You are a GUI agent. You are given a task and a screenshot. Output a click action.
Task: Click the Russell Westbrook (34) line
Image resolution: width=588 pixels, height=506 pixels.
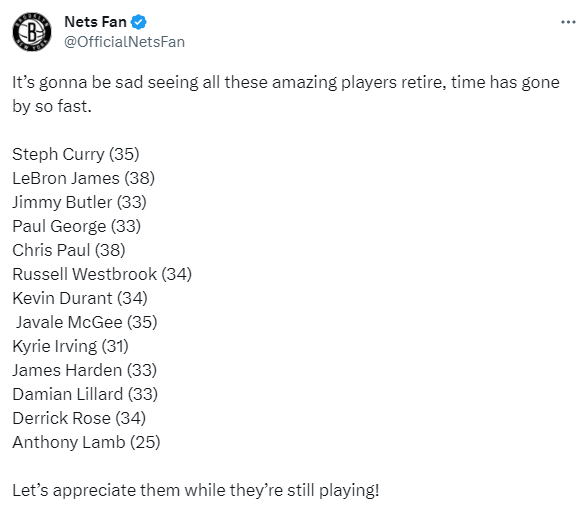(102, 274)
